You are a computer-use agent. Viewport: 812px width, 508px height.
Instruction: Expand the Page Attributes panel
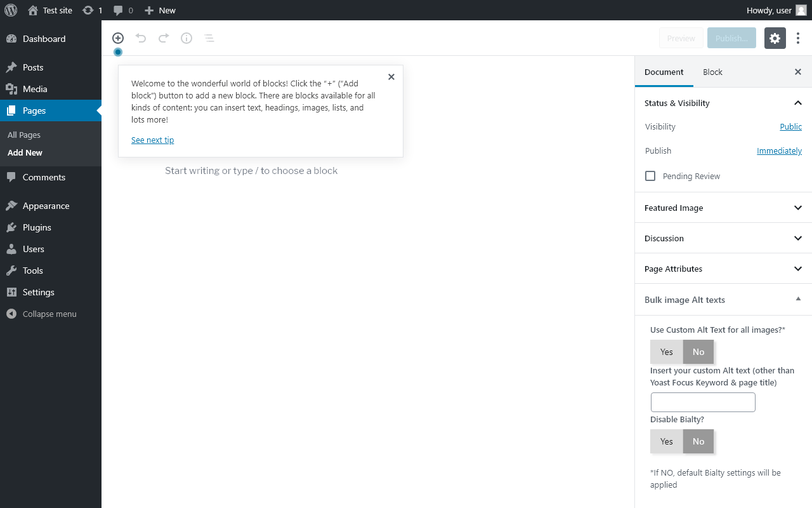(x=723, y=269)
